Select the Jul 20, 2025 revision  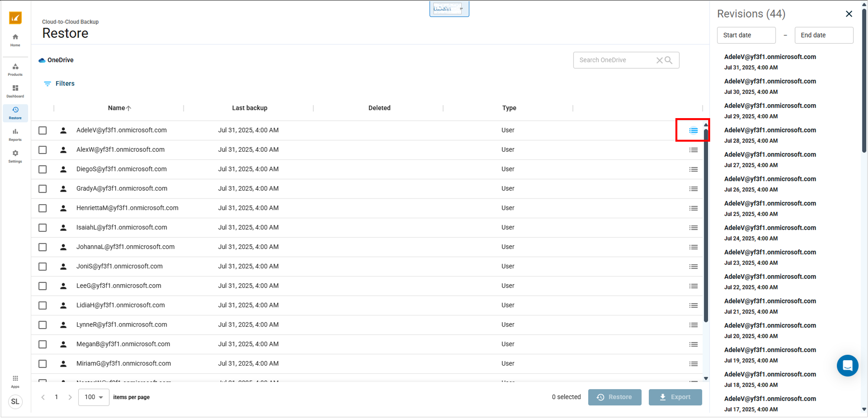[770, 330]
